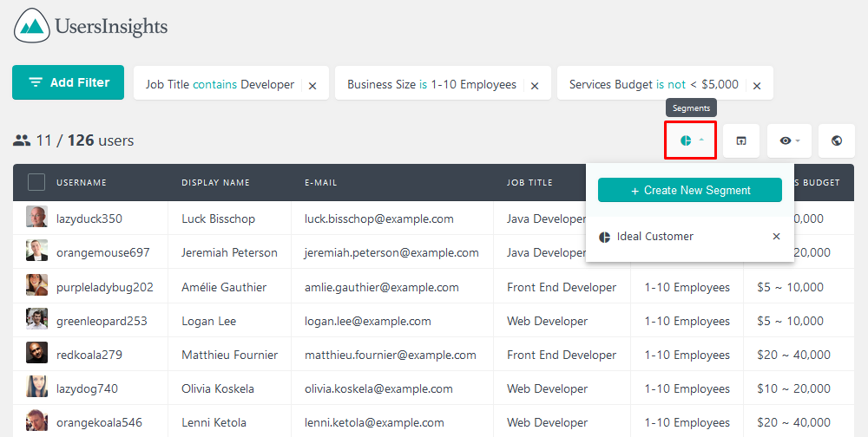Click the 11 / 126 users count
The width and height of the screenshot is (868, 437).
pyautogui.click(x=85, y=140)
